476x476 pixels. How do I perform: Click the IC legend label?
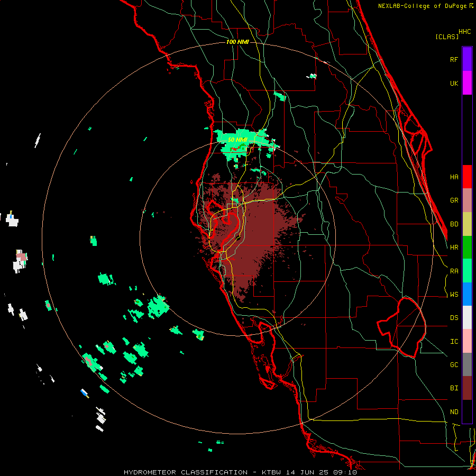tap(454, 342)
